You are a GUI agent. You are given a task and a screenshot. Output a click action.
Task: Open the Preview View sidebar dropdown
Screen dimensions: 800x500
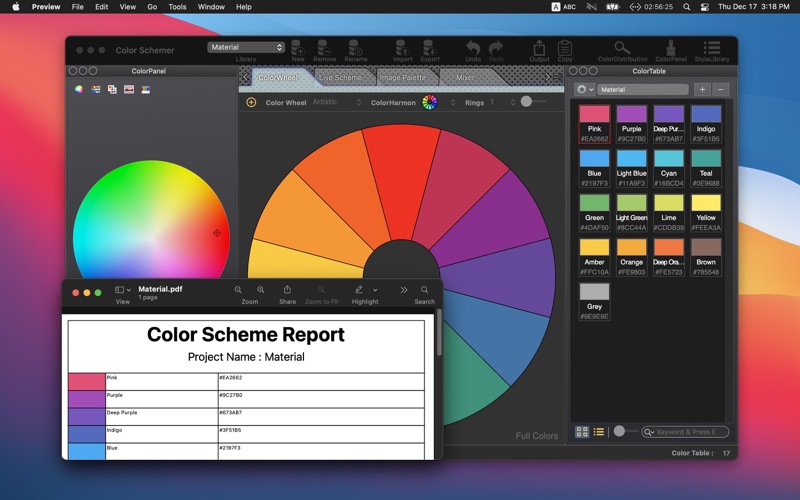(123, 290)
